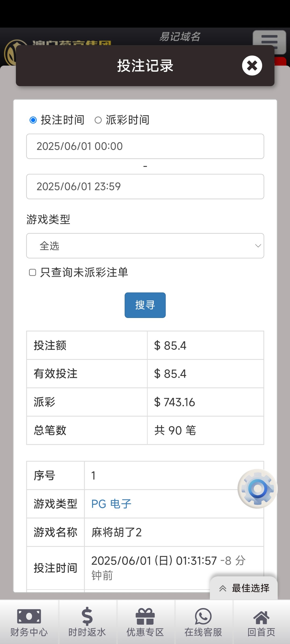Tap the 易记域名 header text

[x=180, y=36]
